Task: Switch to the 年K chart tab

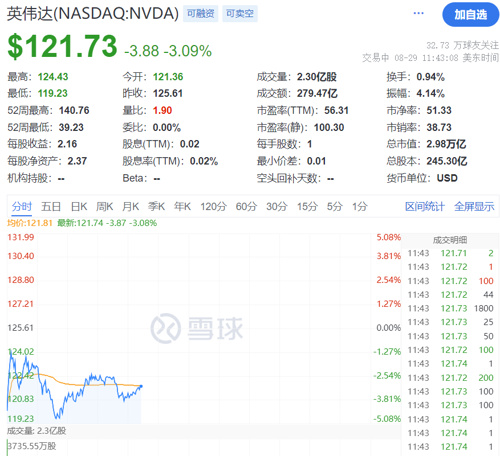Action: [182, 207]
